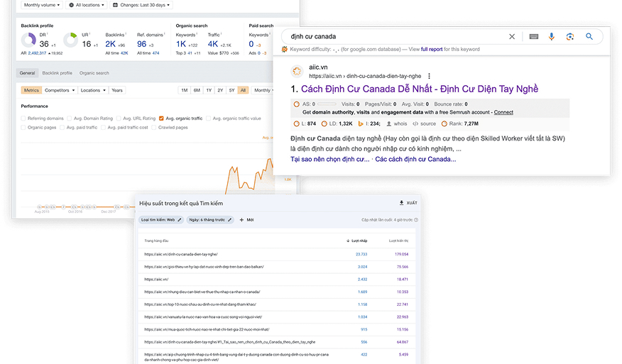This screenshot has width=622, height=364.
Task: Click the Connect Semrush account link
Action: point(503,112)
